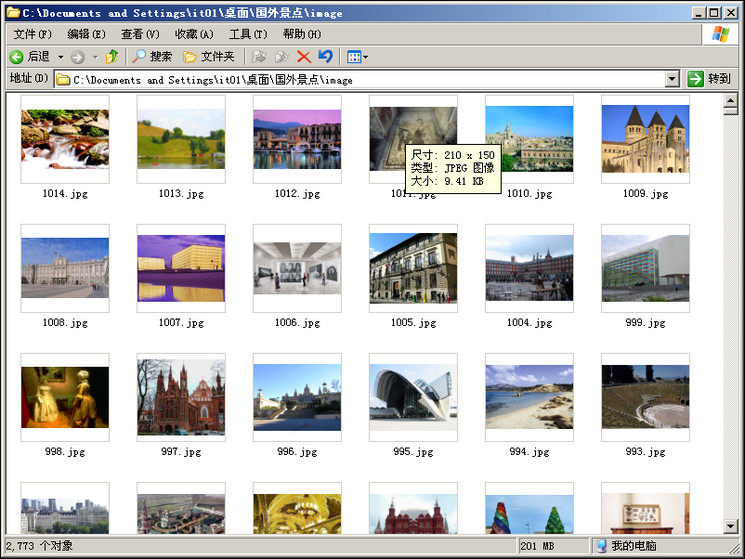Select thumbnail 993.jpg amphitheater
745x559 pixels.
(x=645, y=397)
